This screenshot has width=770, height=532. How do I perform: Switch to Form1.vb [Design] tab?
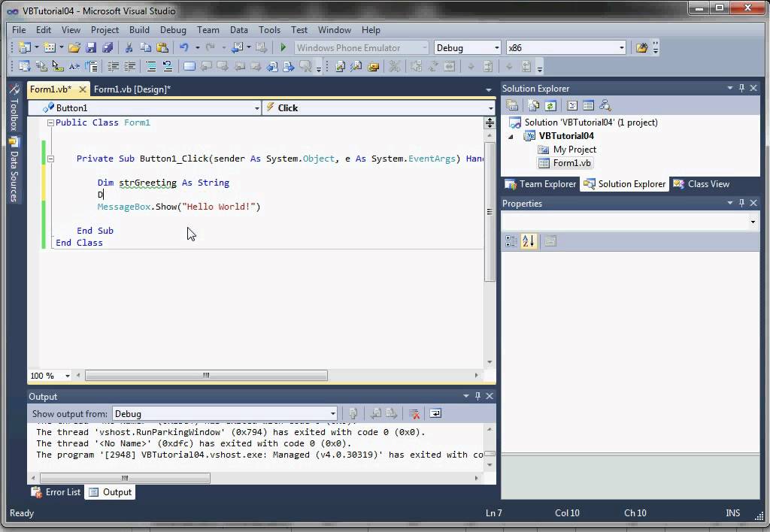click(132, 89)
